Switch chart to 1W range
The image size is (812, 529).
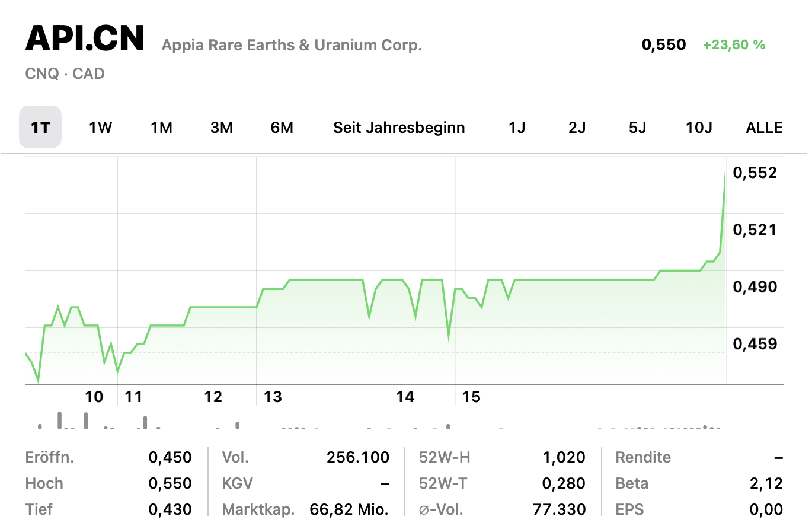(101, 128)
